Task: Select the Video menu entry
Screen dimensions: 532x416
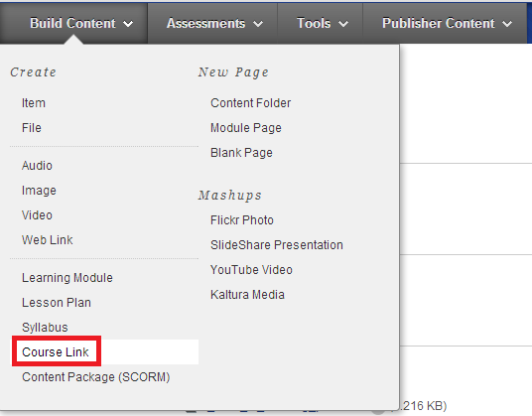Action: pyautogui.click(x=37, y=215)
